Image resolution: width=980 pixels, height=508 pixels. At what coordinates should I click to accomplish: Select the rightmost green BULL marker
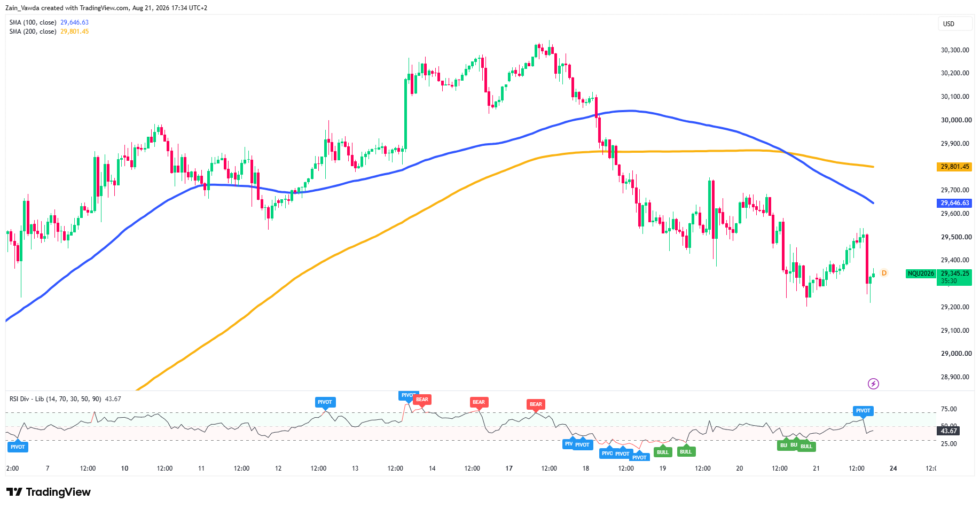pos(806,446)
